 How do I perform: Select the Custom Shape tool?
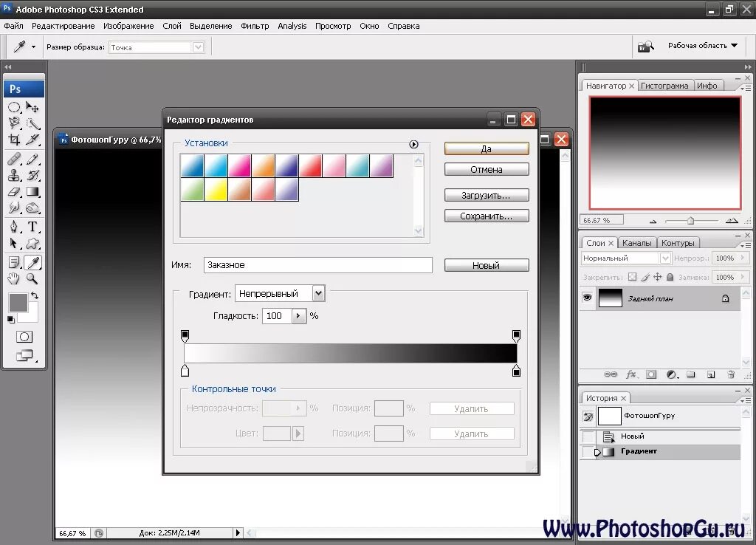point(32,243)
